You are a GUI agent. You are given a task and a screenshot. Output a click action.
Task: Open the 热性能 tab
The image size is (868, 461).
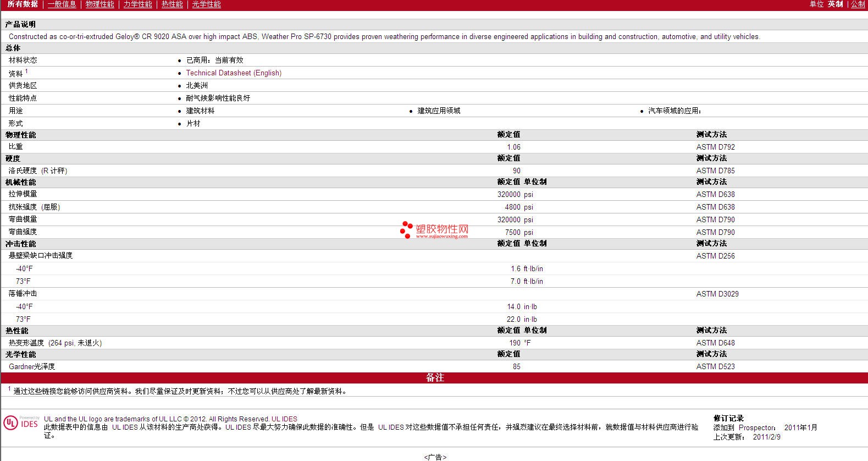click(172, 4)
